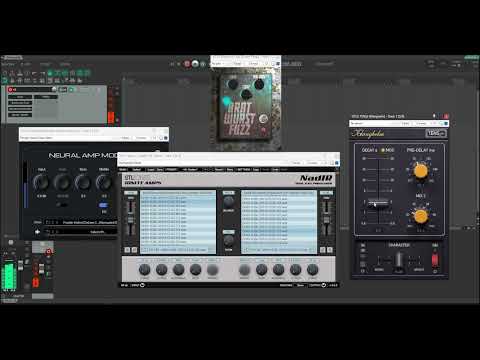Click the home icon in track FX panel
Viewport: 480px width, 360px height.
(x=54, y=89)
